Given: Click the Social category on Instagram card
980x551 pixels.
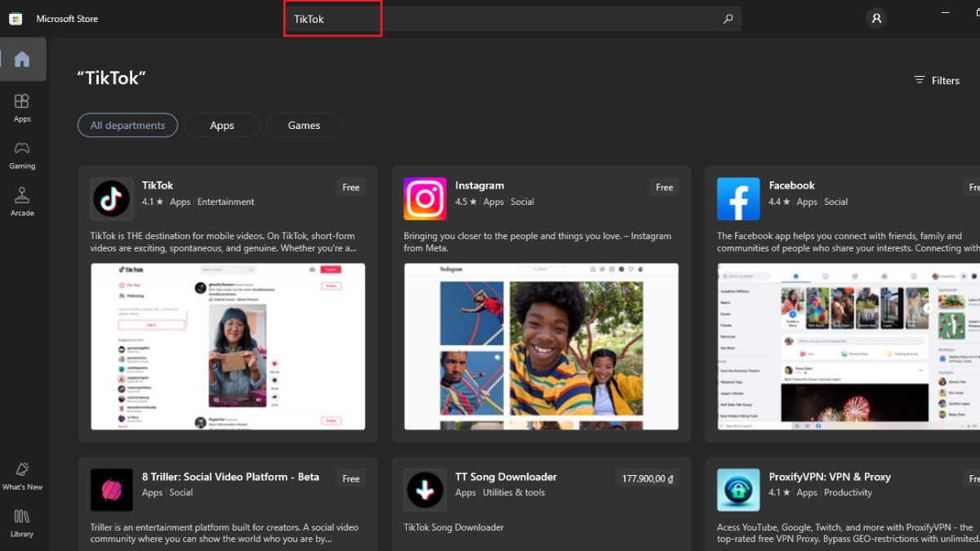Looking at the screenshot, I should [523, 202].
